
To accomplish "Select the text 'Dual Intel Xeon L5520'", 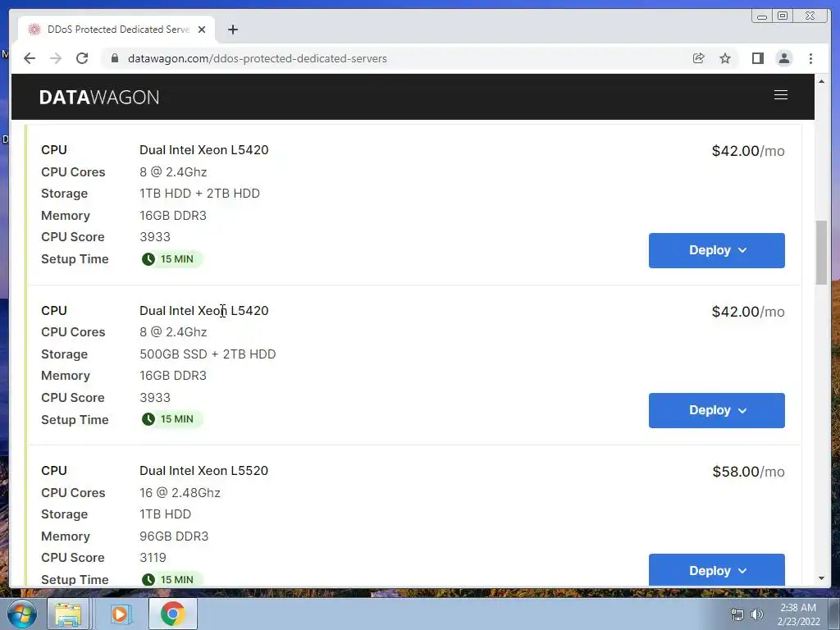I will [203, 471].
